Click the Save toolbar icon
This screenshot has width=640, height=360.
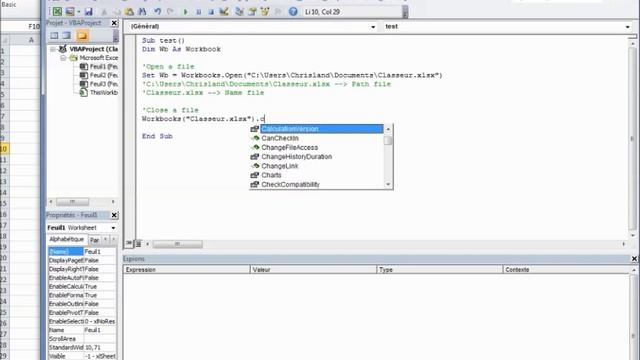point(88,11)
